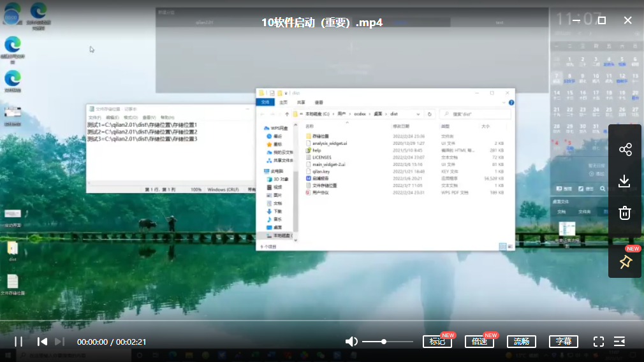The height and width of the screenshot is (362, 644).
Task: Close the video player
Action: pyautogui.click(x=628, y=20)
